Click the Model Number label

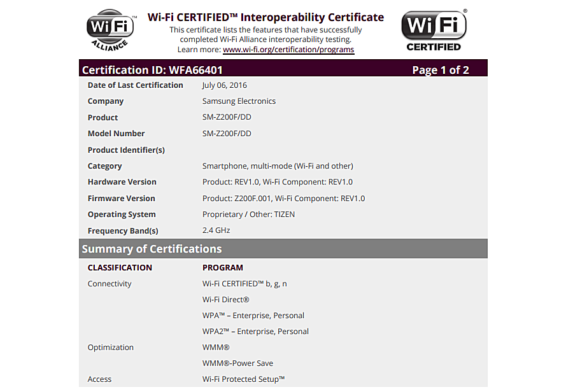point(117,134)
